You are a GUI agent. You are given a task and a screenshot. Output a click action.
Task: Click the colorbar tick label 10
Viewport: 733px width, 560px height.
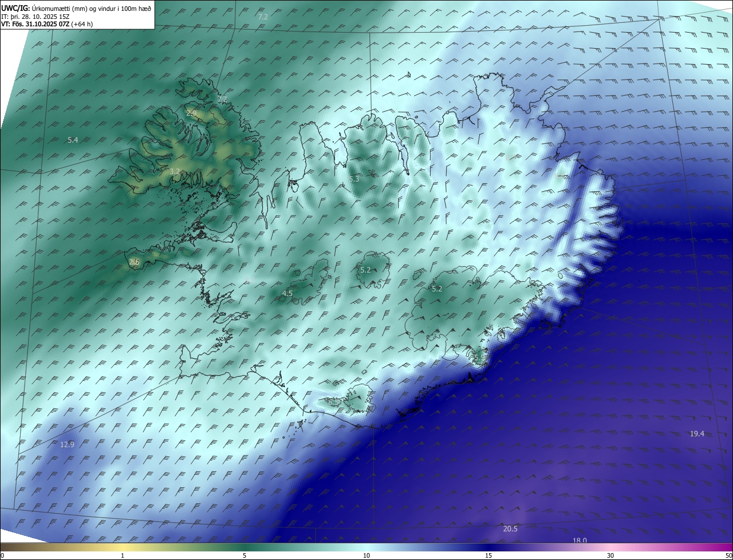coord(366,555)
